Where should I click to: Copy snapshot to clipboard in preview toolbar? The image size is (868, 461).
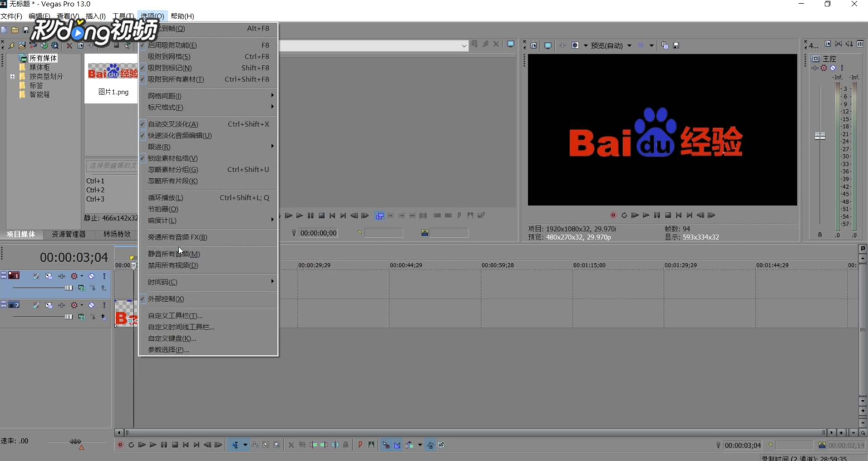click(665, 45)
